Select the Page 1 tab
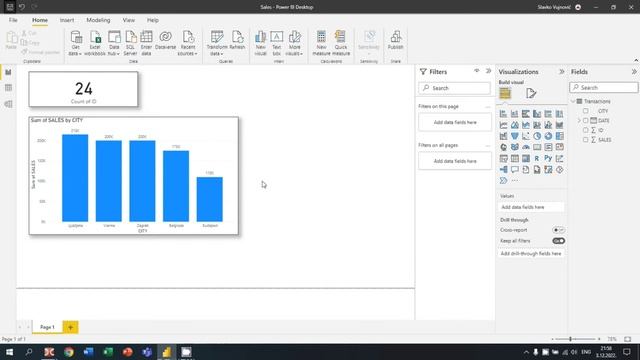640x360 pixels. [x=47, y=327]
